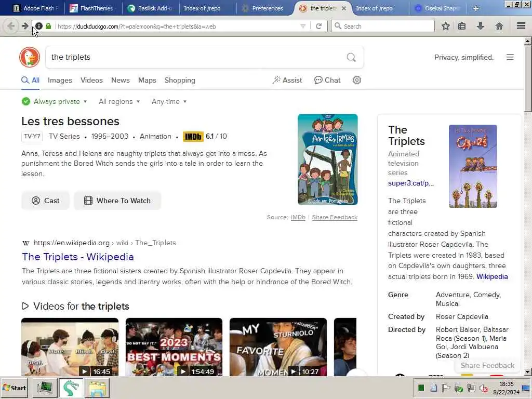
Task: Switch to the dragon browser taskbar icon
Action: pos(71,388)
